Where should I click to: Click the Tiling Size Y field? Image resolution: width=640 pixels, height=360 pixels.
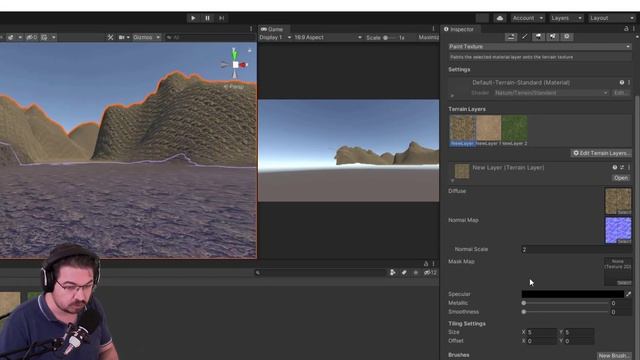(579, 332)
